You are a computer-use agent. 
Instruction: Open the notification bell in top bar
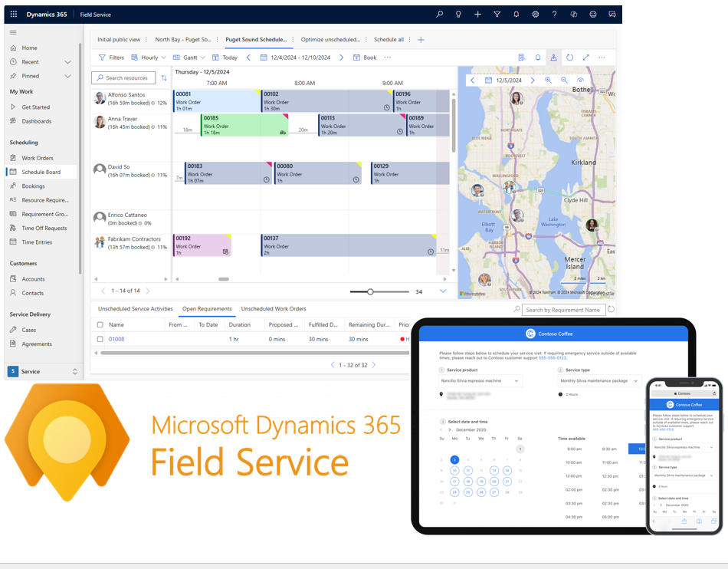[516, 15]
